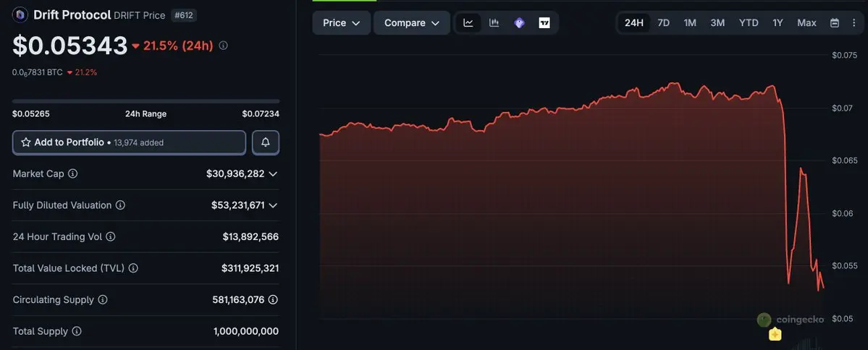Click the Drift Protocol title text
This screenshot has width=868, height=350.
tap(72, 15)
